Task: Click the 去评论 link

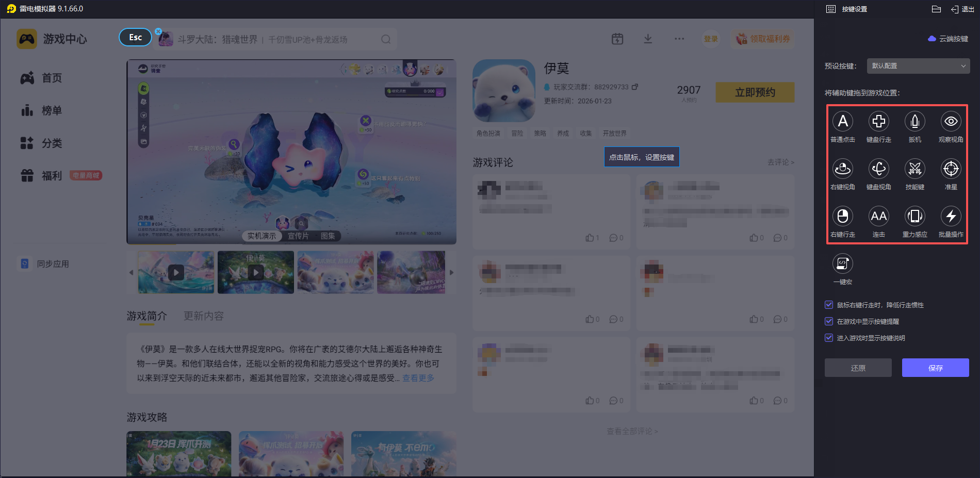Action: [780, 162]
